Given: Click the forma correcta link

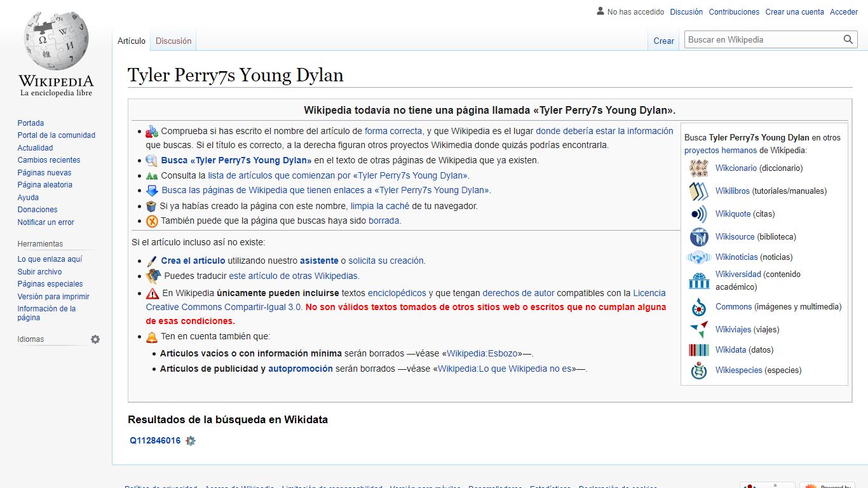Looking at the screenshot, I should 393,131.
